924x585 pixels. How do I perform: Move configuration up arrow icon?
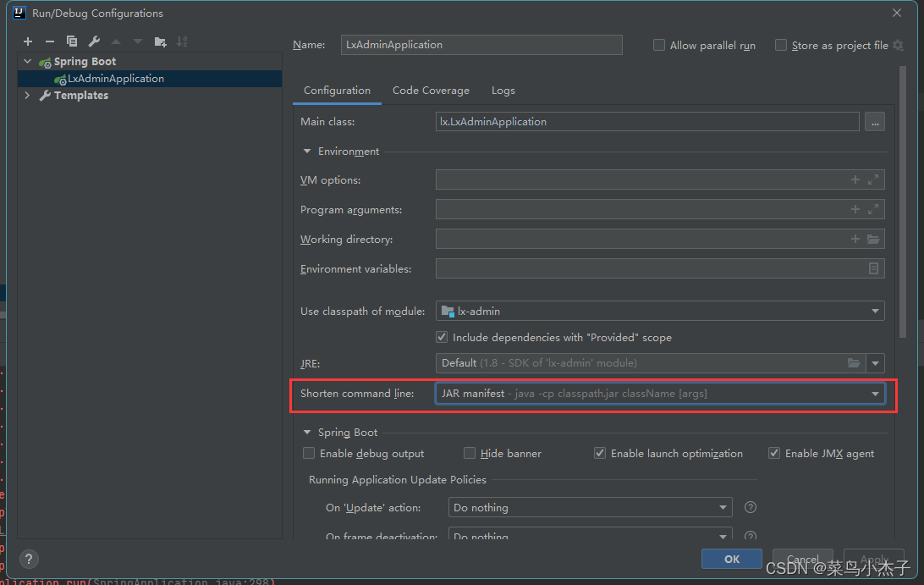(x=115, y=41)
